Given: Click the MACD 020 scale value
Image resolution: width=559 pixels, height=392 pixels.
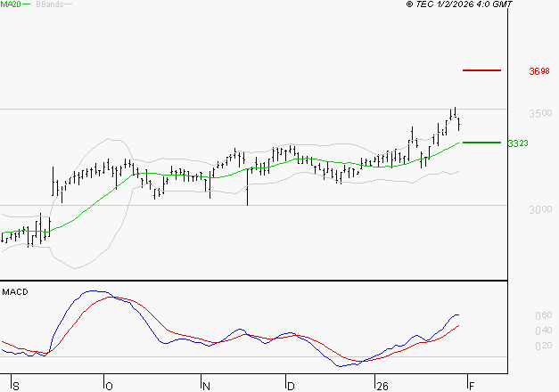Looking at the screenshot, I should (544, 346).
